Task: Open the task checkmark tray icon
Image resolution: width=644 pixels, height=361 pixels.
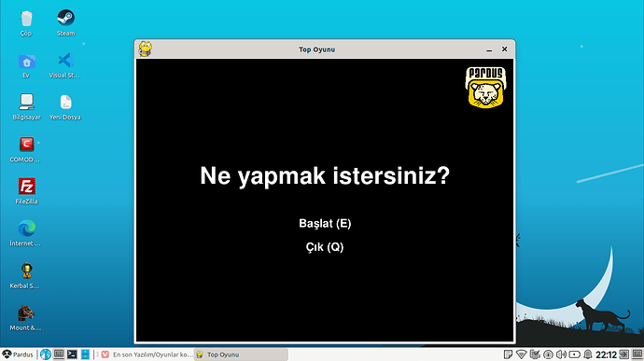Action: pyautogui.click(x=535, y=354)
